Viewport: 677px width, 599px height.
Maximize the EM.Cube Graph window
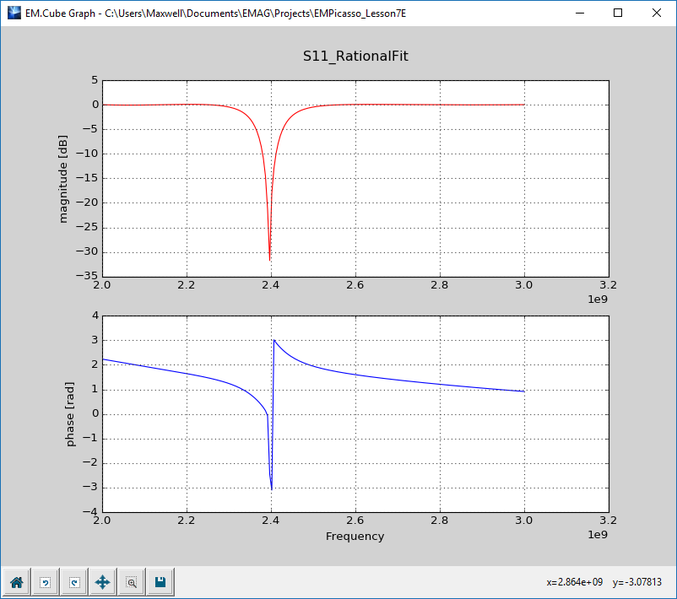(618, 13)
